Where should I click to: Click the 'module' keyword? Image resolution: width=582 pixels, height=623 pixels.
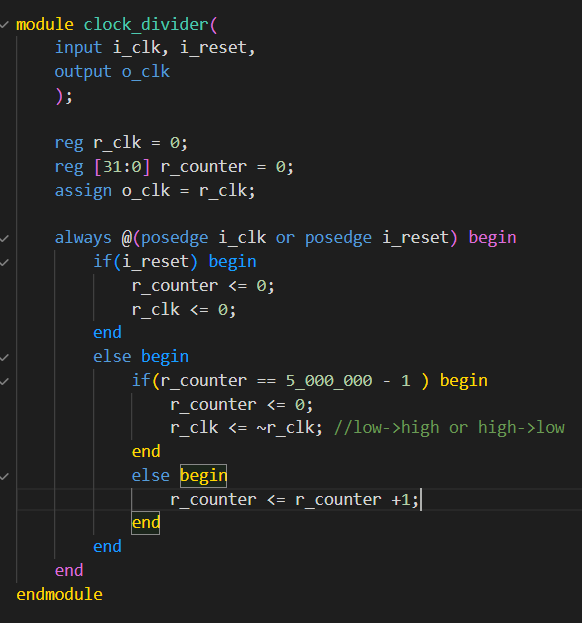tap(44, 25)
